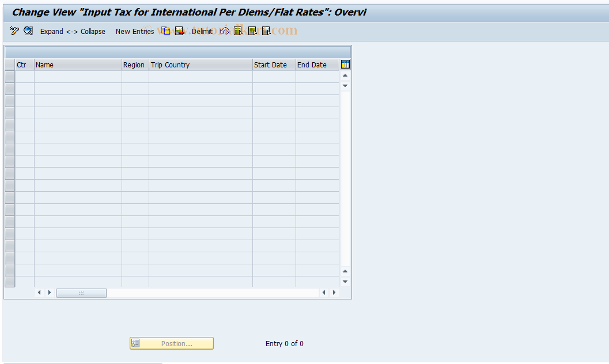Click the End Date column header
Image resolution: width=609 pixels, height=364 pixels.
click(317, 65)
